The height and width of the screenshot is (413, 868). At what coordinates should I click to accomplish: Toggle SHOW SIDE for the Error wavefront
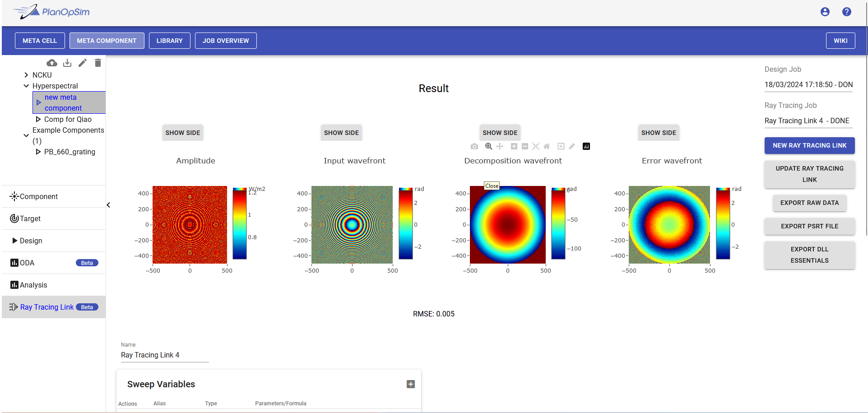(659, 133)
